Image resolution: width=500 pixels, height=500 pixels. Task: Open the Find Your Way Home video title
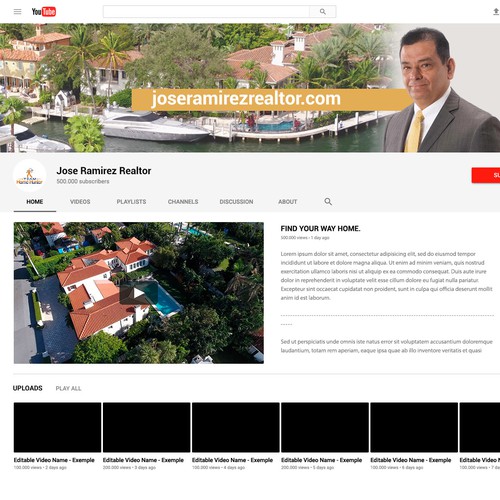320,229
